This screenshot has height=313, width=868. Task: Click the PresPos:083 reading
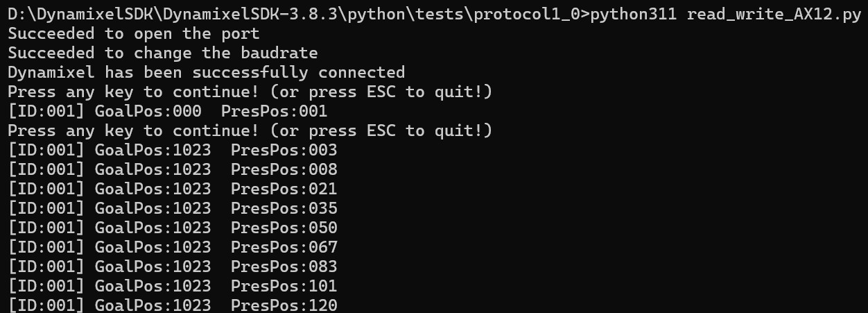[284, 267]
